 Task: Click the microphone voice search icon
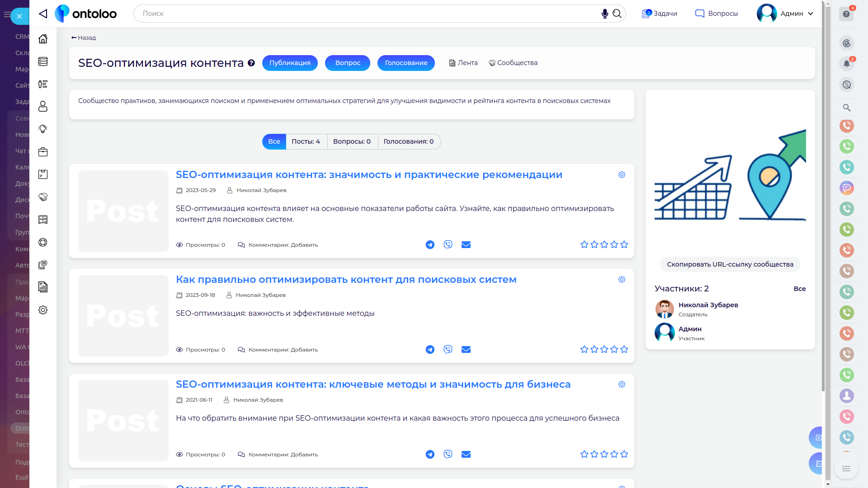(x=604, y=14)
